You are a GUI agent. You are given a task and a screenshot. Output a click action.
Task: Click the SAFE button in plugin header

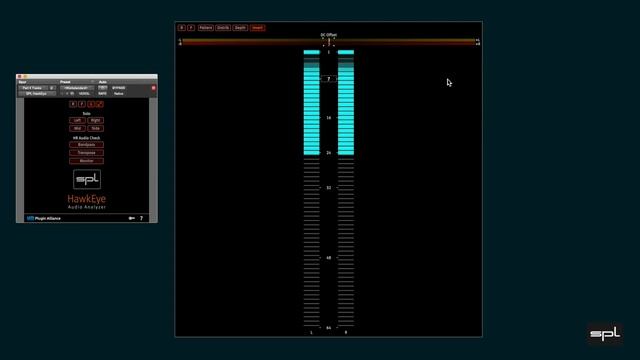(x=102, y=93)
